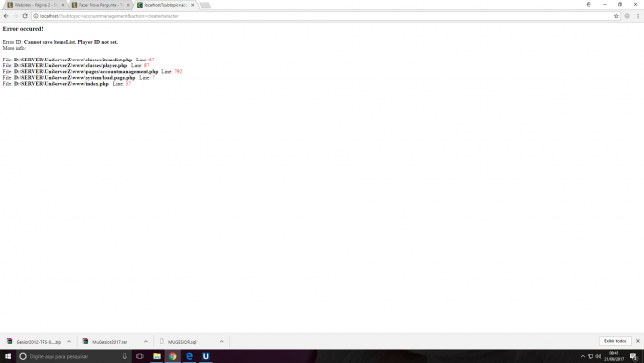Open the Task View taskbar icon
The height and width of the screenshot is (363, 644).
point(140,356)
